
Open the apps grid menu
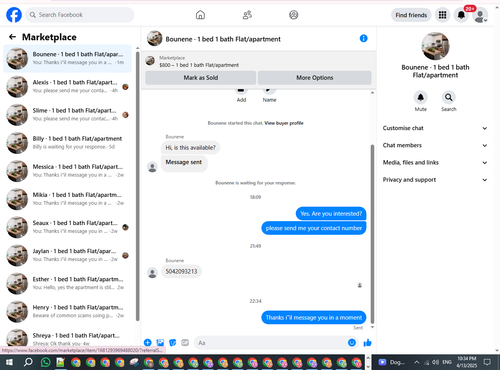pos(442,15)
